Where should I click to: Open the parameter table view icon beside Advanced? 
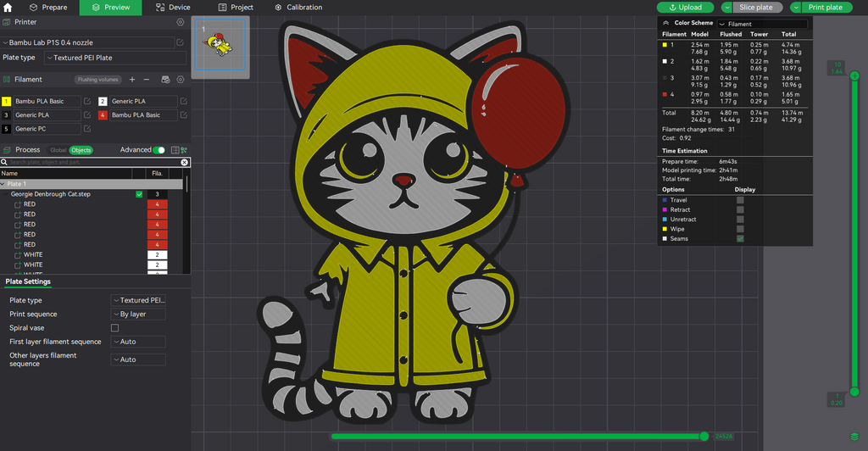coord(175,150)
